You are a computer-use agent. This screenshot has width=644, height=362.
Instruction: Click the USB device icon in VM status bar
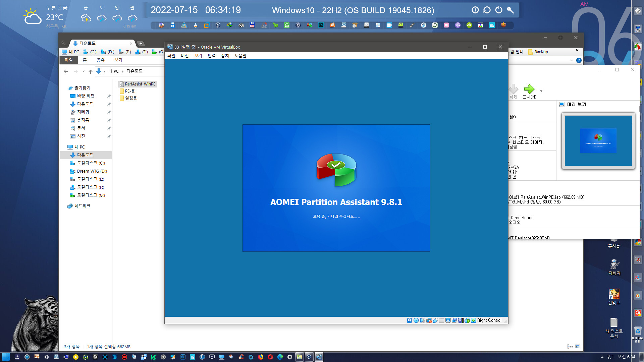(435, 320)
